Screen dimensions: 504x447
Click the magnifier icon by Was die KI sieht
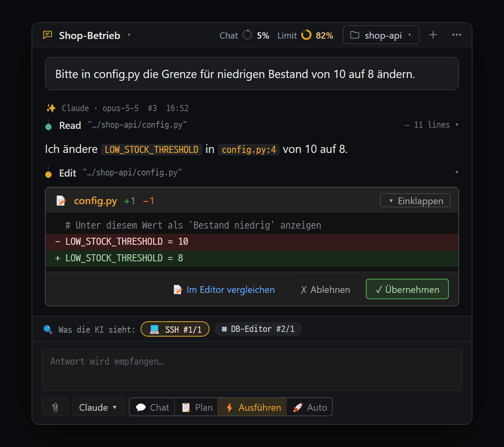[x=48, y=329]
